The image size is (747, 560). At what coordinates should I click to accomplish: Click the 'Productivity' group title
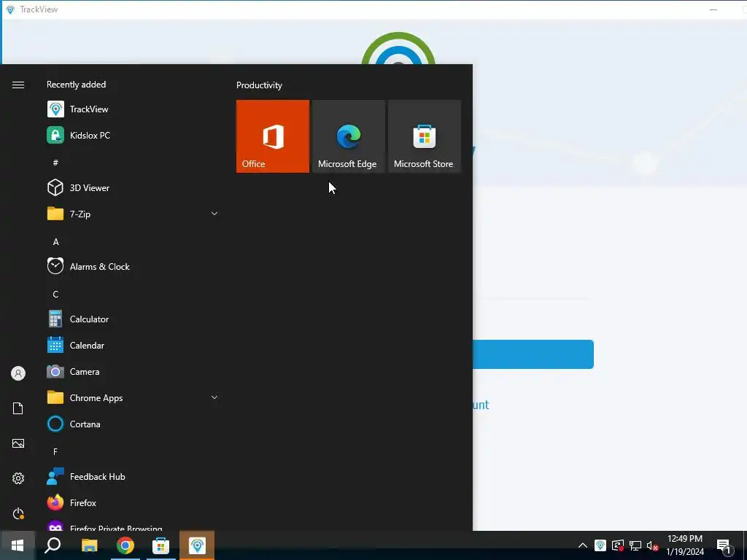[x=259, y=85]
